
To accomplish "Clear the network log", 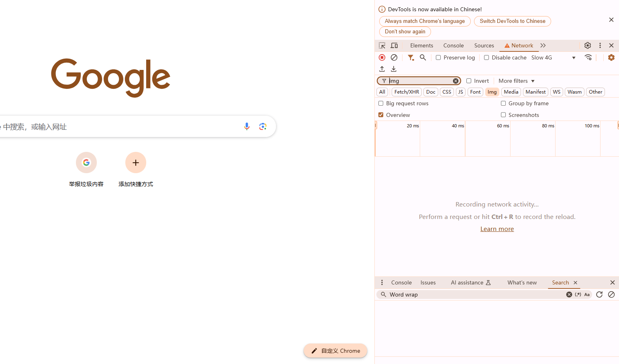I will 394,57.
